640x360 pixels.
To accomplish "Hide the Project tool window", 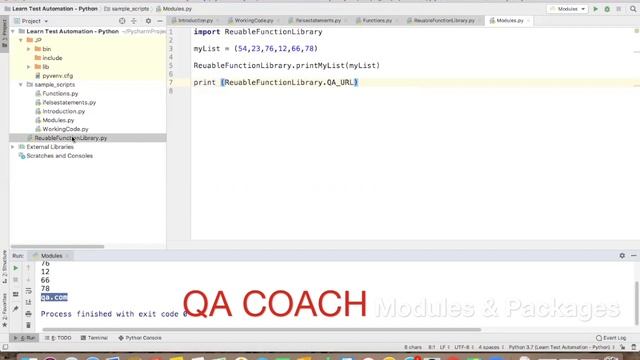I will pos(160,21).
